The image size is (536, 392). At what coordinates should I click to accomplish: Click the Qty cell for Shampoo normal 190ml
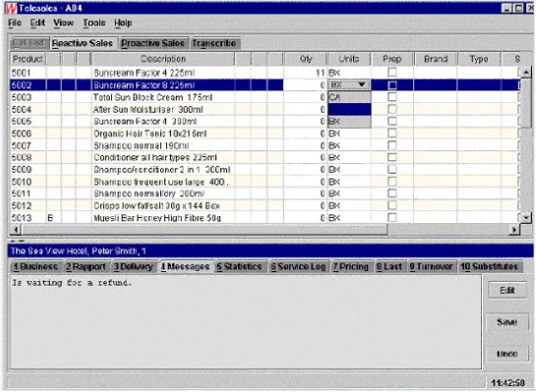[305, 145]
